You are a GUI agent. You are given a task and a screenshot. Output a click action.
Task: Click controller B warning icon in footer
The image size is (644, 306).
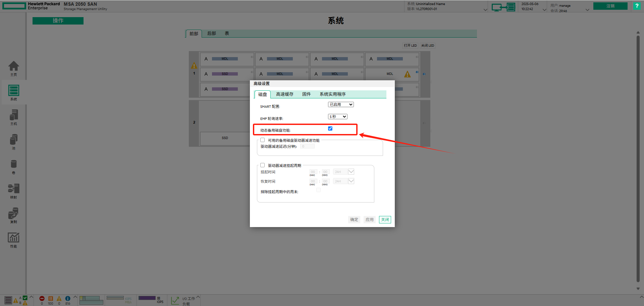[x=25, y=303]
